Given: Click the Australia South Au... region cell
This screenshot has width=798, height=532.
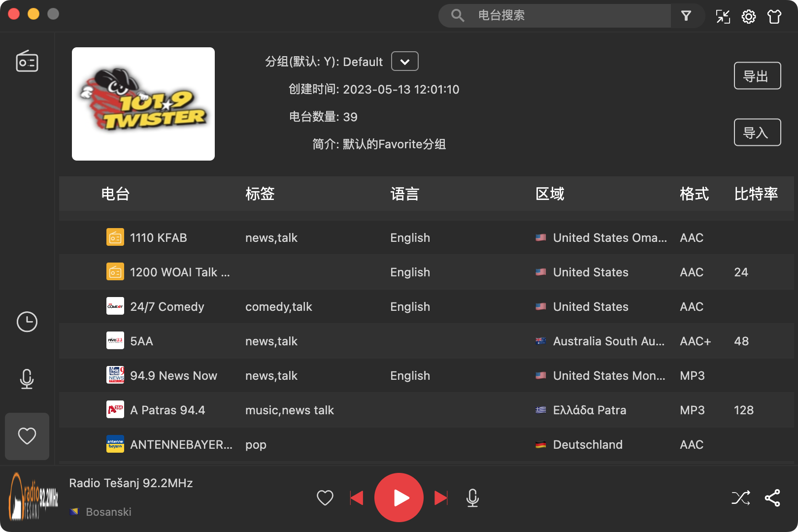Looking at the screenshot, I should pyautogui.click(x=609, y=341).
